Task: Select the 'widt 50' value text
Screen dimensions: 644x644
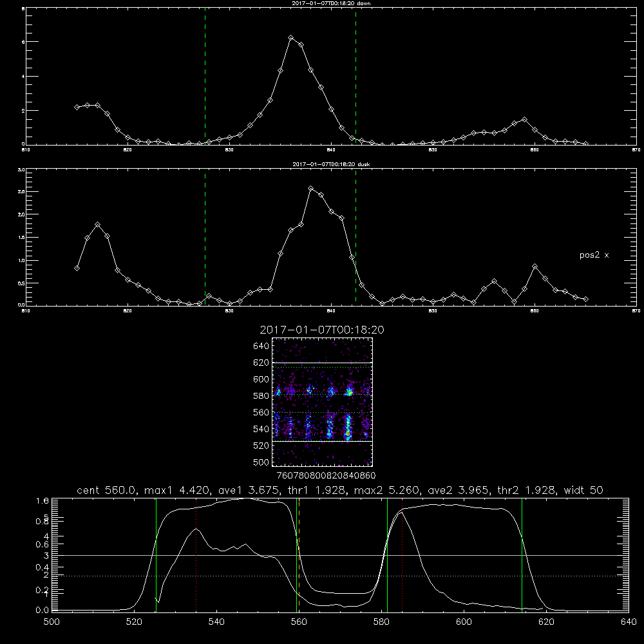Action: click(583, 490)
